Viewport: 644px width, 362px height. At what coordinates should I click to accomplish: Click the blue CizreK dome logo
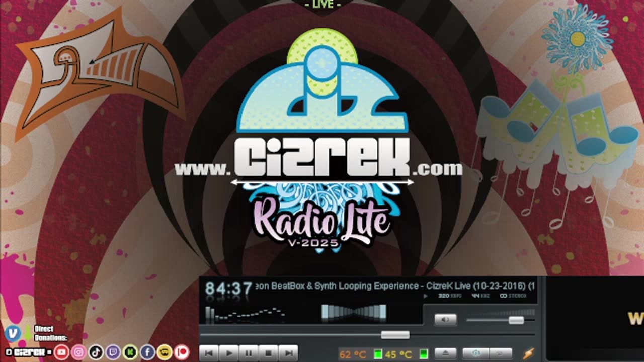click(x=322, y=80)
